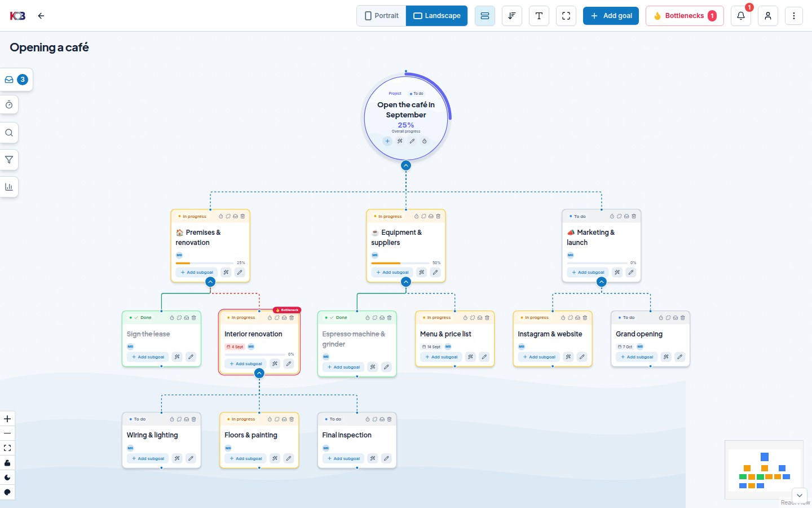This screenshot has height=508, width=812.
Task: Open the search tool in the left sidebar
Action: (9, 133)
